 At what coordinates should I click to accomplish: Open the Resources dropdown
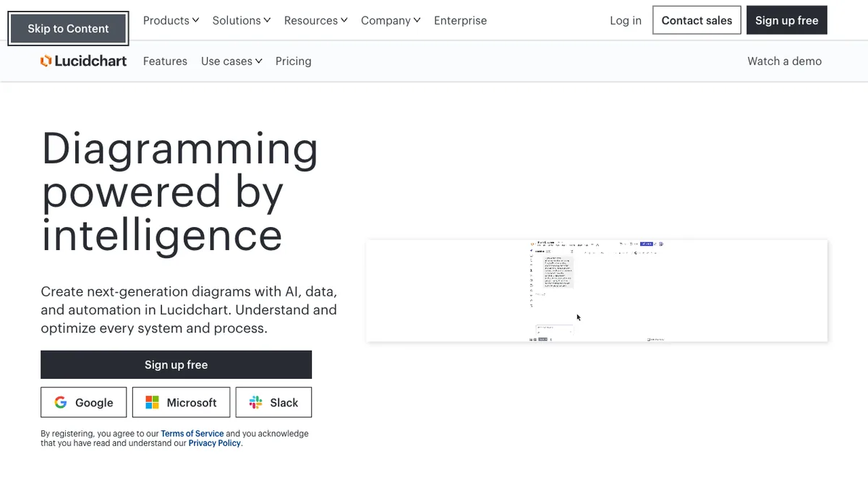315,20
